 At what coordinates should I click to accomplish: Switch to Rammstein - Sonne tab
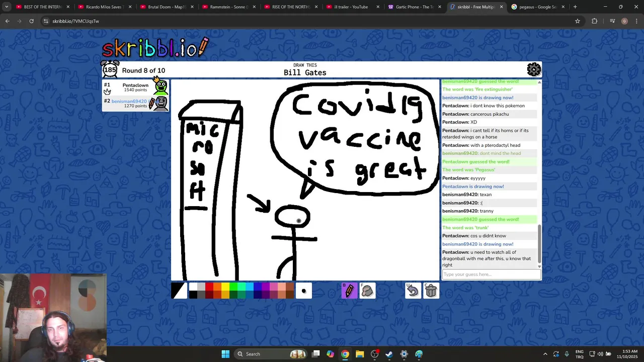tap(228, 7)
